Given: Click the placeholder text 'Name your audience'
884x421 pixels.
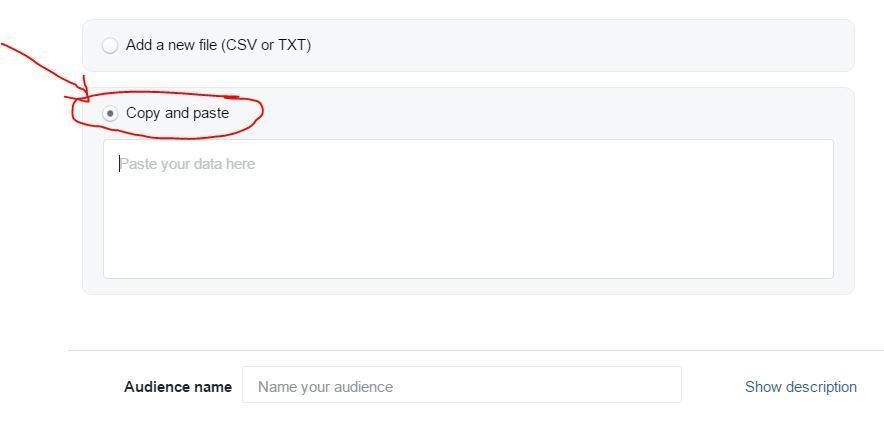Looking at the screenshot, I should coord(325,386).
